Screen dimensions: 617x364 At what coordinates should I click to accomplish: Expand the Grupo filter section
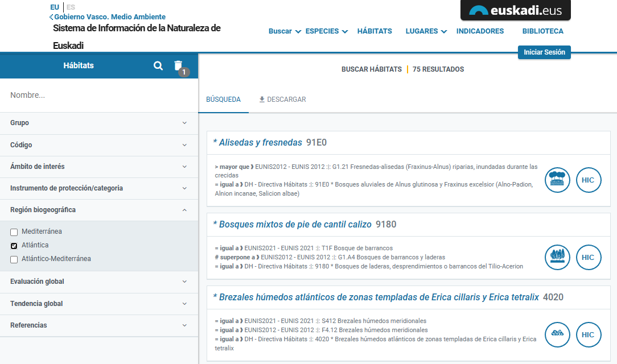[x=99, y=123]
